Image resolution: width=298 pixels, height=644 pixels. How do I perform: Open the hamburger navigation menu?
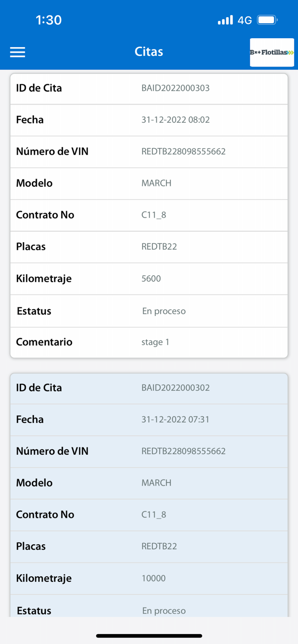coord(17,52)
